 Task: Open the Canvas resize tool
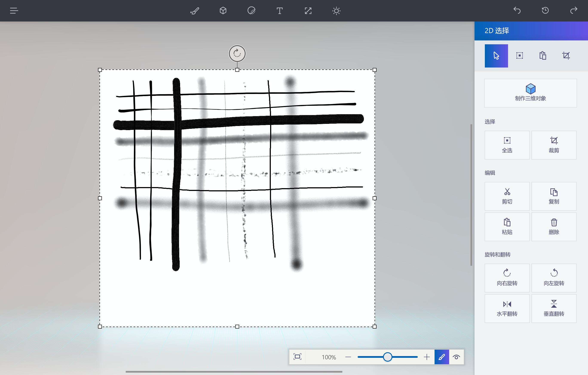click(308, 11)
